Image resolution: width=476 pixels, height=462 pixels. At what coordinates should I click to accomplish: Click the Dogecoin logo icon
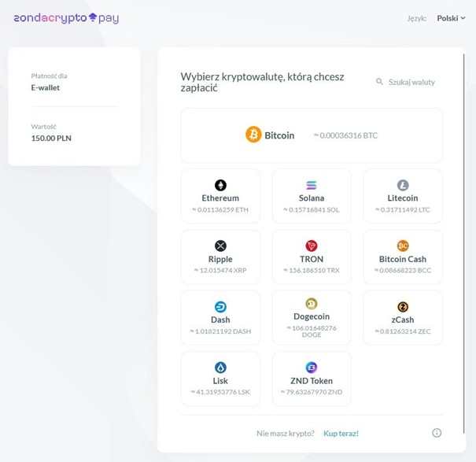(312, 304)
